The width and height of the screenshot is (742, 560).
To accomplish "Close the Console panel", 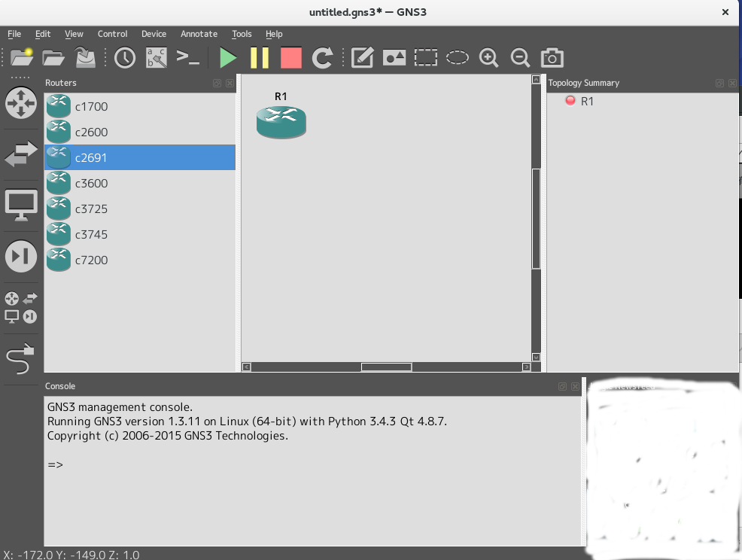I will coord(575,386).
